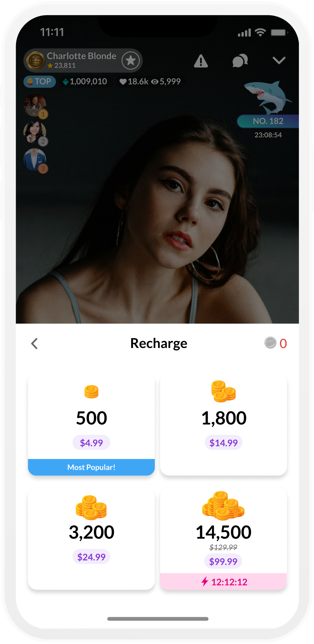Tap the grey coin balance icon
Screen dimensions: 314x644
coord(270,343)
